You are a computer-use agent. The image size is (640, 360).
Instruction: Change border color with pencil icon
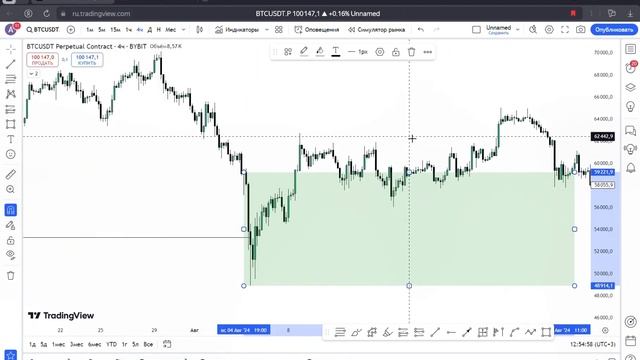click(x=304, y=52)
